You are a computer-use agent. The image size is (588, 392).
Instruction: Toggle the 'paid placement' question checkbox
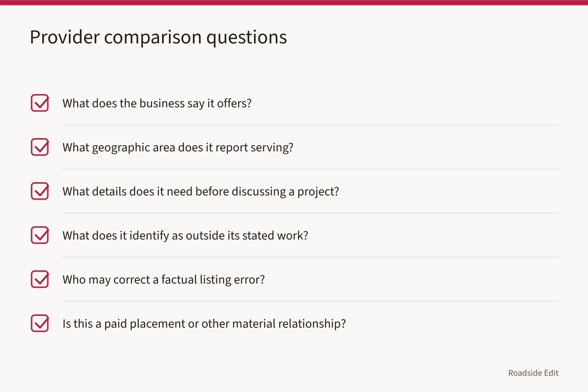point(40,323)
